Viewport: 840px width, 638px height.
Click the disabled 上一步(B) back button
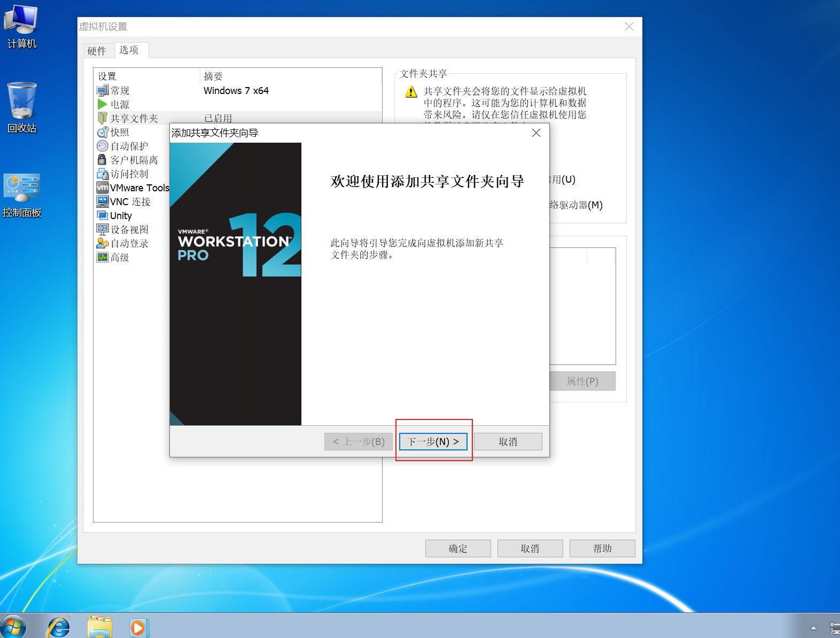(359, 442)
